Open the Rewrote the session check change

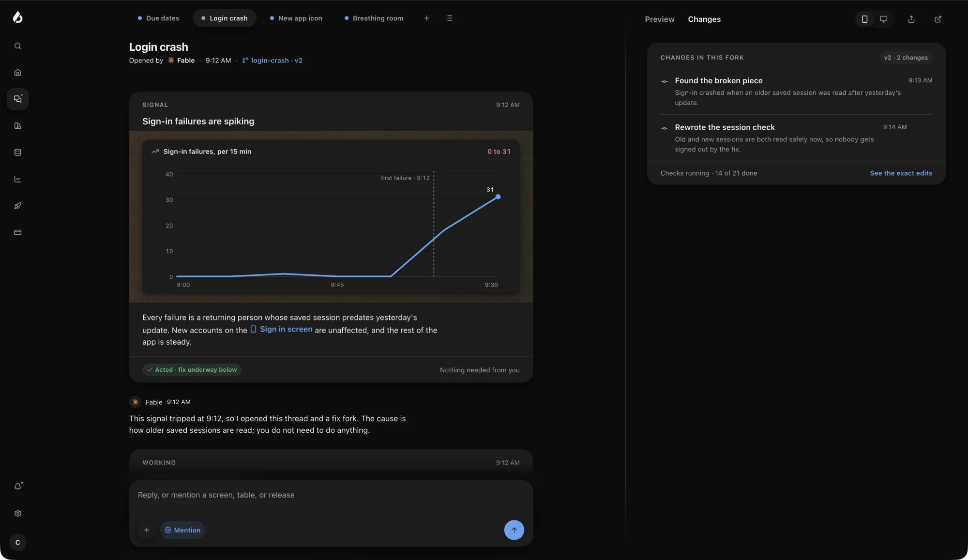pos(796,138)
